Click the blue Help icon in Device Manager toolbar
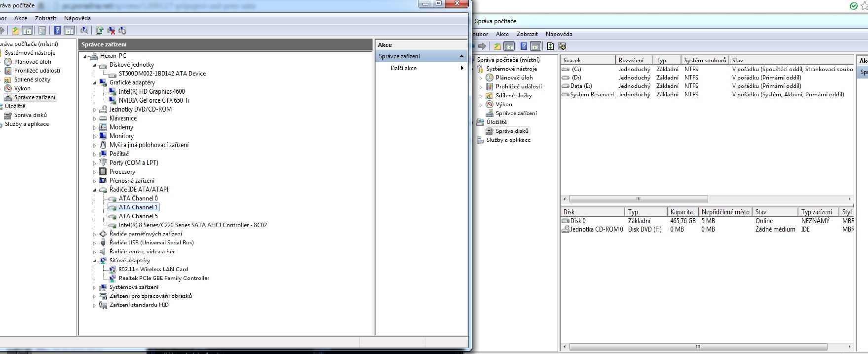The height and width of the screenshot is (354, 868). (x=57, y=31)
